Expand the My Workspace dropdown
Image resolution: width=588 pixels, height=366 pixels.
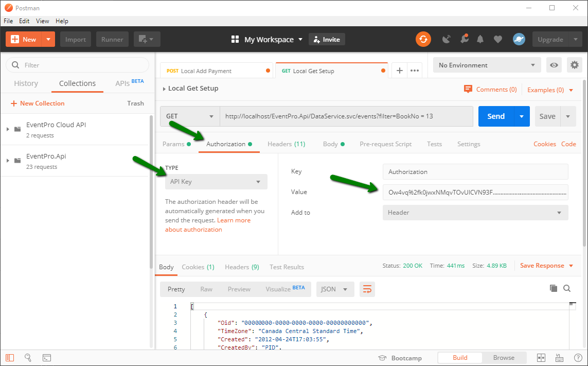(300, 40)
